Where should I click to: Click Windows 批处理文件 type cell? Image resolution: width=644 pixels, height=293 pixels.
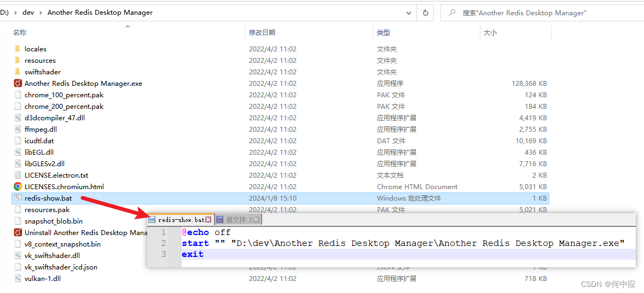[409, 198]
